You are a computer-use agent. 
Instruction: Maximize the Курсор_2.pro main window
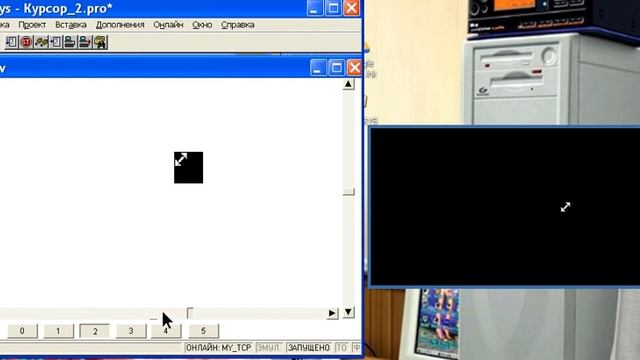[333, 8]
